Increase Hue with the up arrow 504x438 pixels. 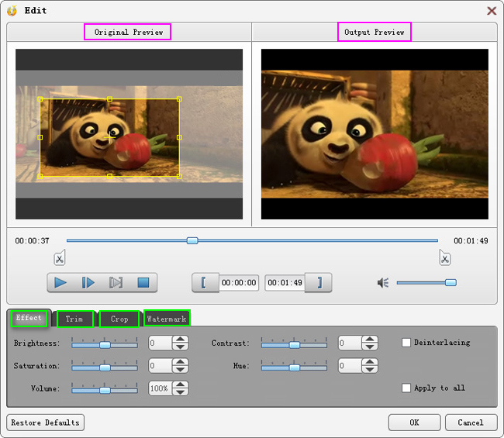pyautogui.click(x=370, y=362)
